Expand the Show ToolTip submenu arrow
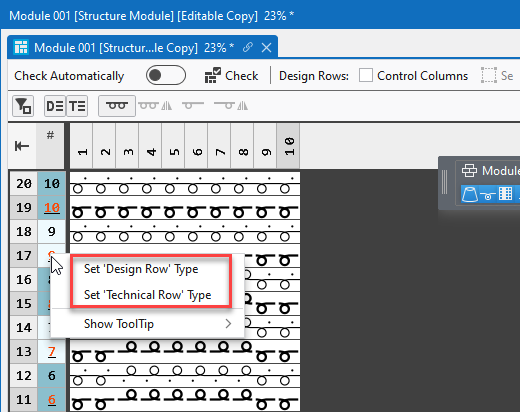The width and height of the screenshot is (520, 412). click(x=228, y=324)
